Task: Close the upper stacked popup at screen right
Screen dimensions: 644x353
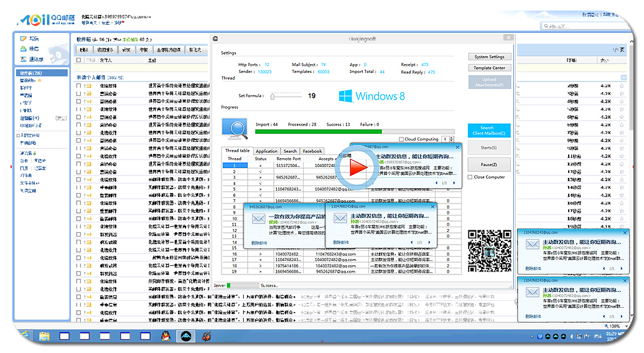Action: 625,233
